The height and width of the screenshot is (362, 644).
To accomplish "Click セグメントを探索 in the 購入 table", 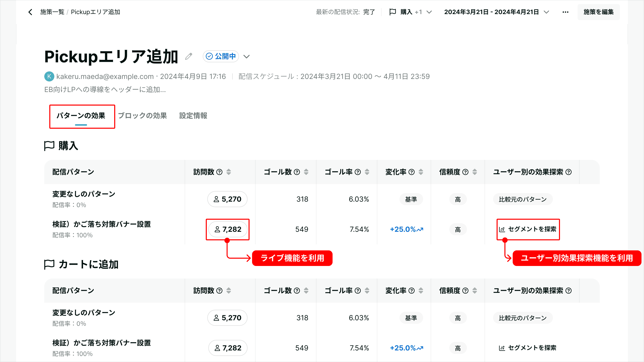I will 528,229.
